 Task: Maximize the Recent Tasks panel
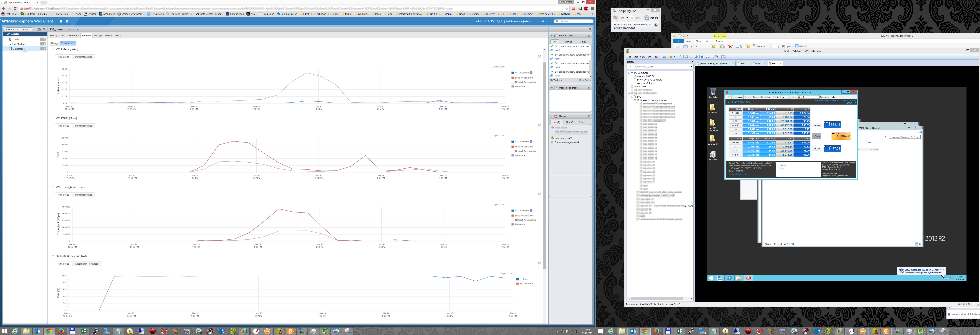pyautogui.click(x=589, y=36)
